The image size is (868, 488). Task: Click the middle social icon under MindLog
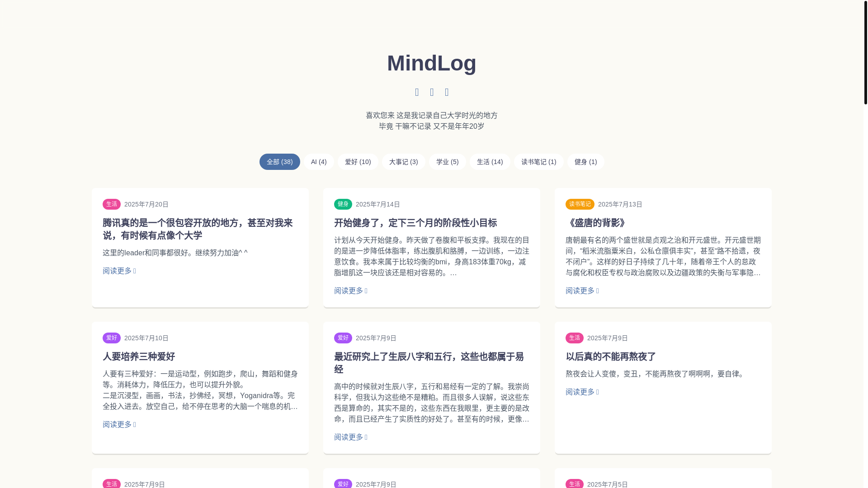(432, 92)
